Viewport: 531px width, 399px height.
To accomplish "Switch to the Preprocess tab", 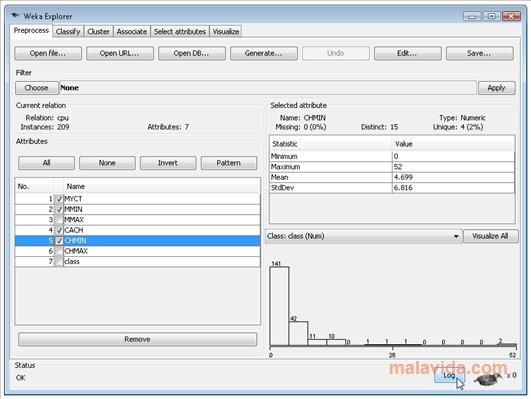I will pyautogui.click(x=31, y=30).
